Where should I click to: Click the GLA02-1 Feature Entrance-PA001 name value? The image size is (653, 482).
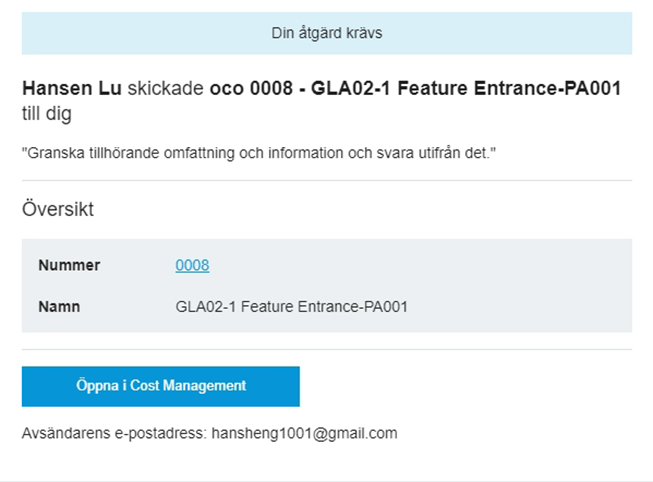[291, 307]
